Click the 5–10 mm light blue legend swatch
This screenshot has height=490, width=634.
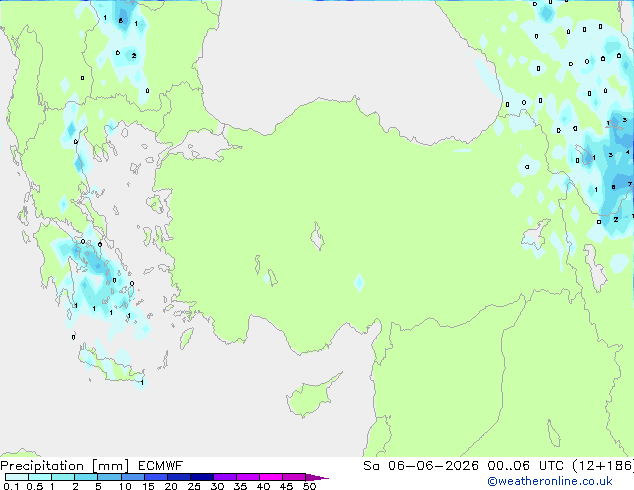coord(109,477)
